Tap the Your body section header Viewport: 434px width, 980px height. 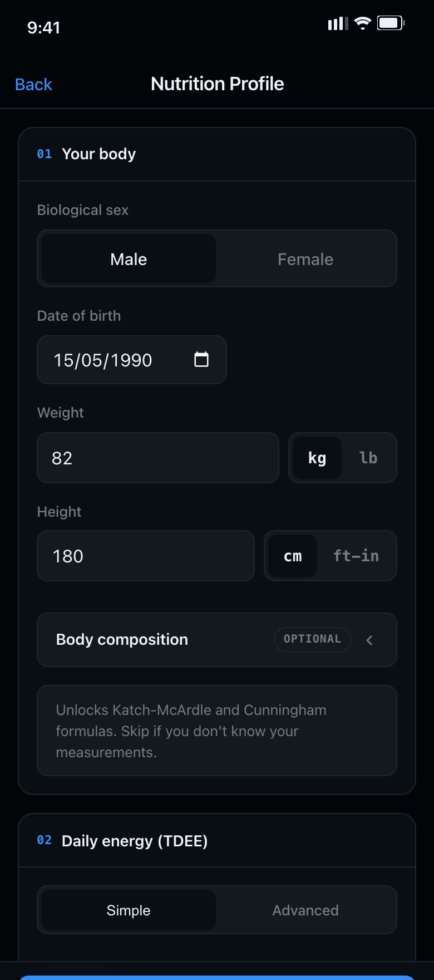coord(217,154)
